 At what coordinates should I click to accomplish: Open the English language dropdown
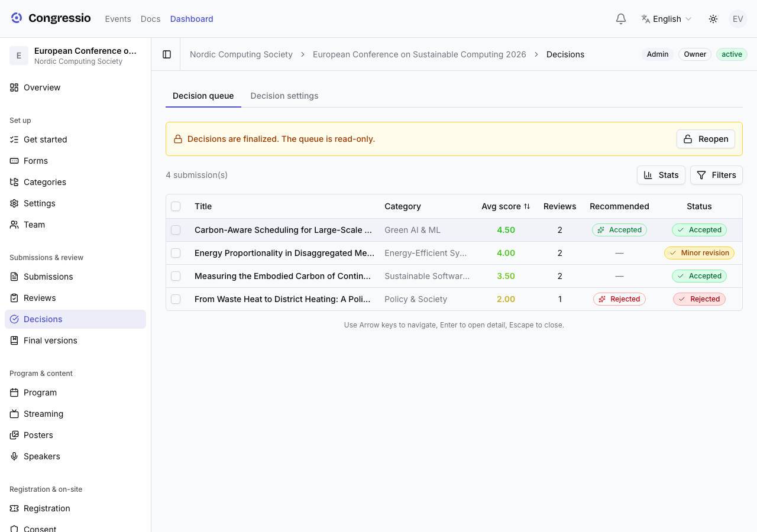tap(667, 19)
